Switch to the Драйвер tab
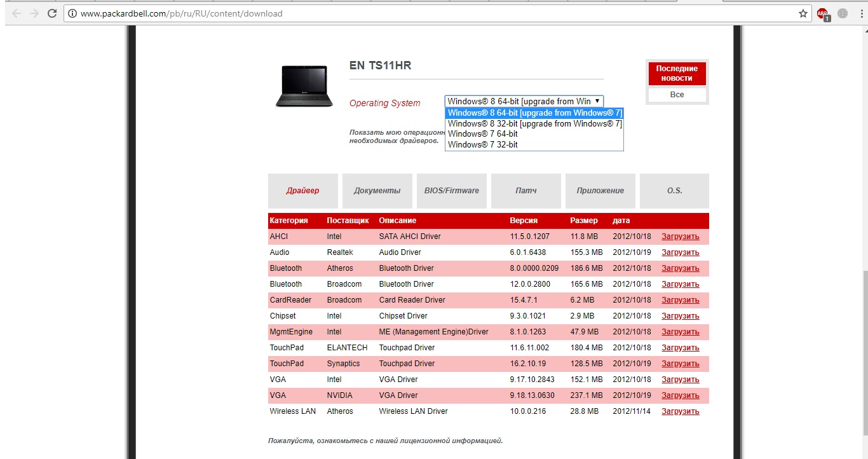 click(x=303, y=191)
